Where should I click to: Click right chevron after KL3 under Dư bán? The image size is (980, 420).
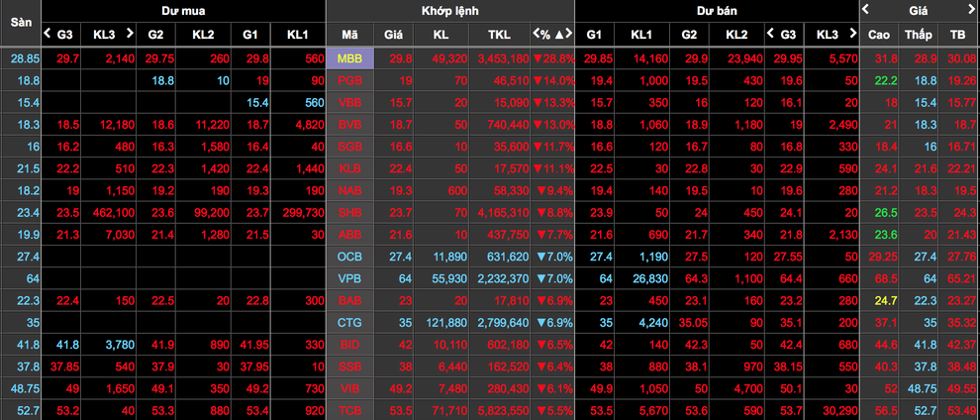click(x=851, y=33)
